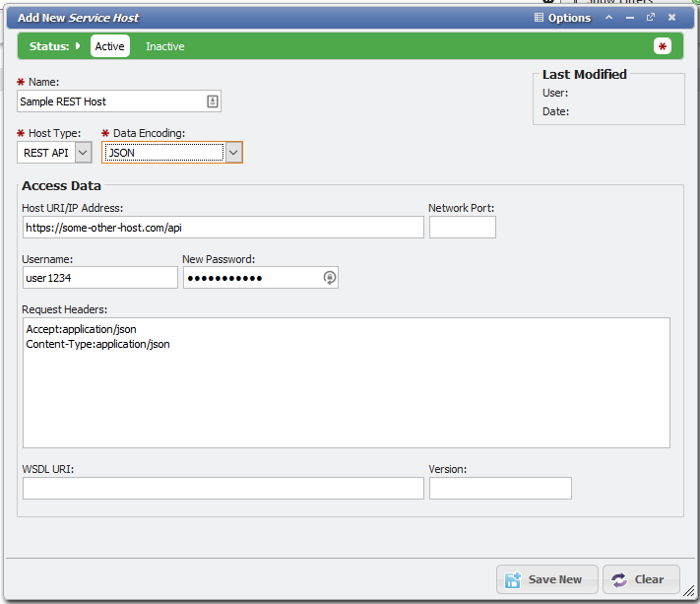Set status to Active

[109, 46]
